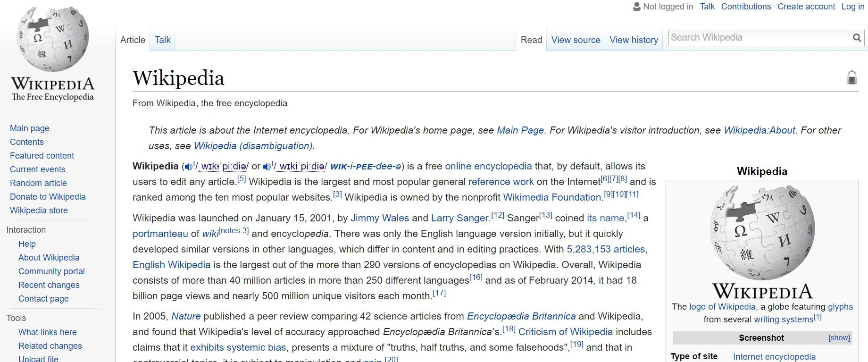Image resolution: width=868 pixels, height=362 pixels.
Task: Click Create account link
Action: [806, 7]
